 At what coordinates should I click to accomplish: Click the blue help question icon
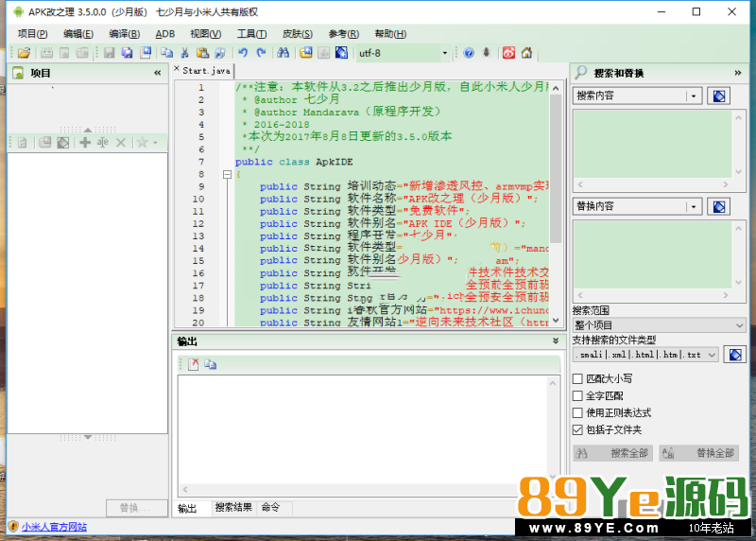(469, 53)
